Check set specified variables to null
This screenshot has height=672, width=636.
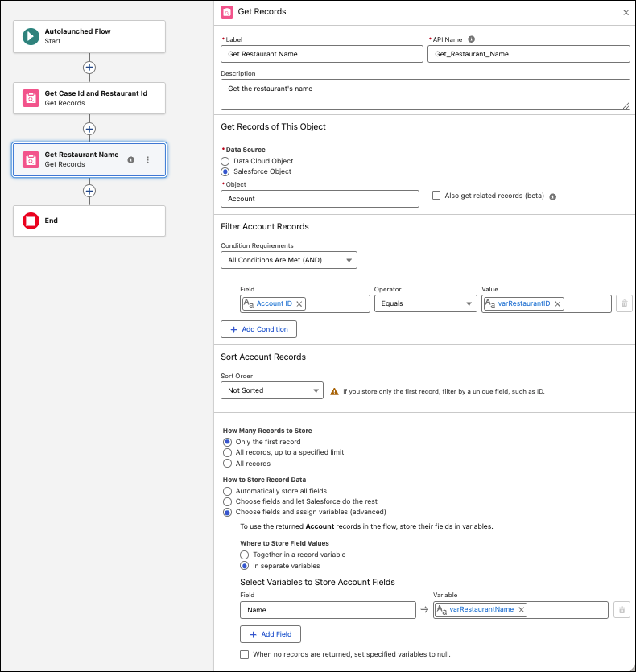[x=245, y=654]
